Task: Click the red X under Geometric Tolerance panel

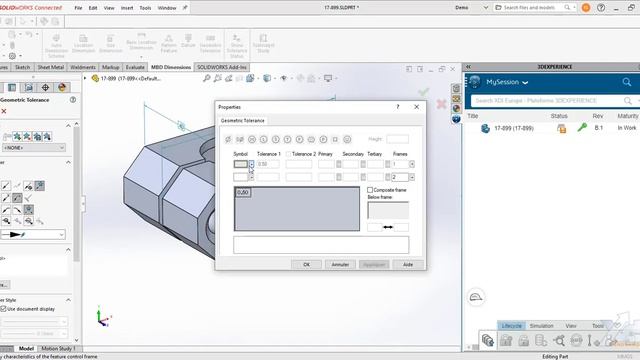Action: pos(4,111)
